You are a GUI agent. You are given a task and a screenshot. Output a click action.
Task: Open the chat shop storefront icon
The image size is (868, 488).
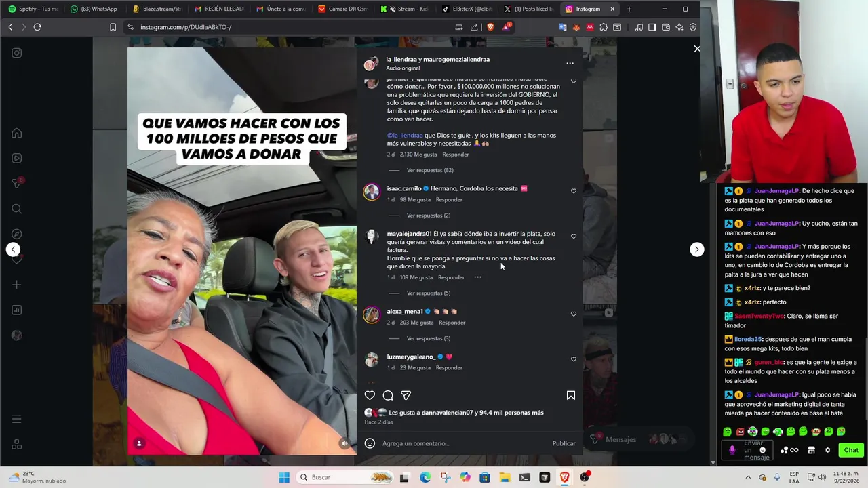pos(811,450)
